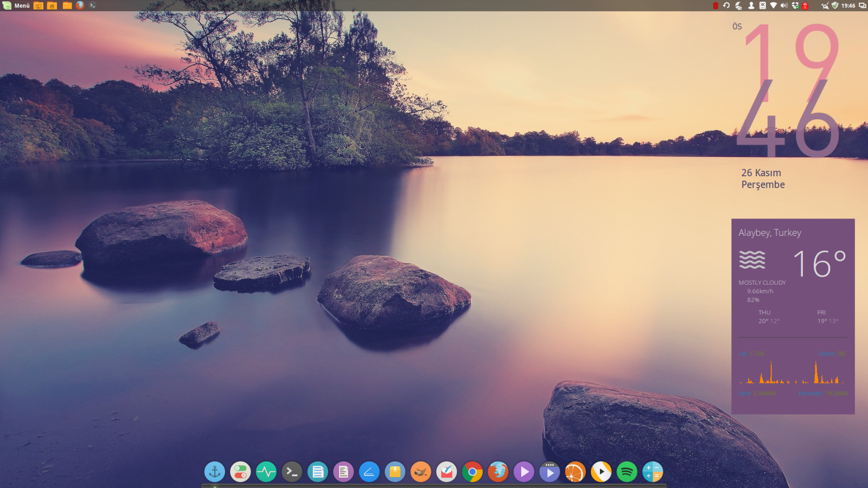Open the calculator from the dock

tap(653, 472)
